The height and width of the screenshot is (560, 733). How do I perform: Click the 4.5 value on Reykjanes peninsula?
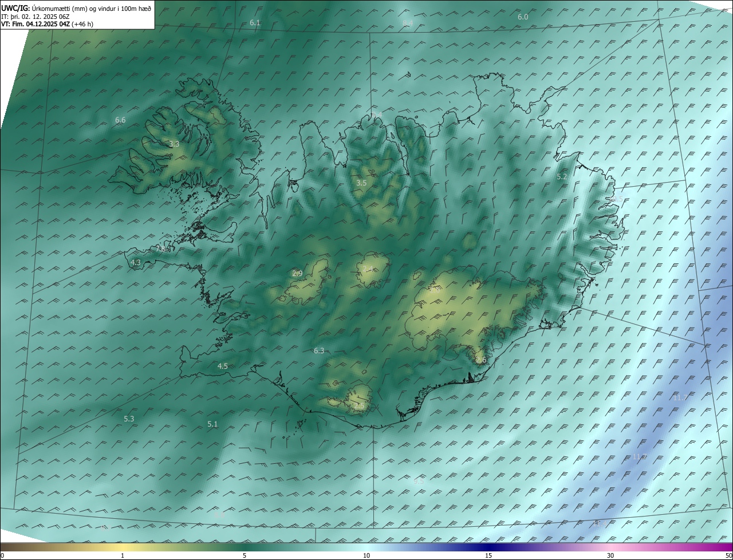[x=223, y=366]
